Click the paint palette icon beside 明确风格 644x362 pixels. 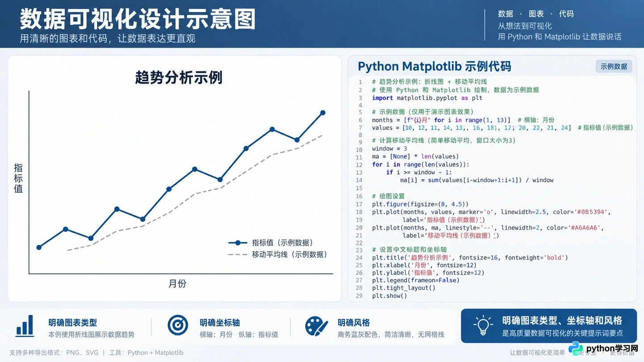tap(317, 326)
